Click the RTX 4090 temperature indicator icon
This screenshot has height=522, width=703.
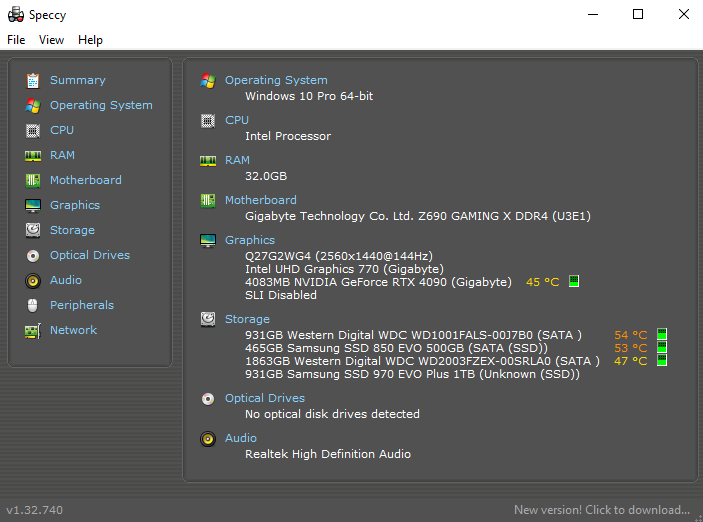coord(574,281)
